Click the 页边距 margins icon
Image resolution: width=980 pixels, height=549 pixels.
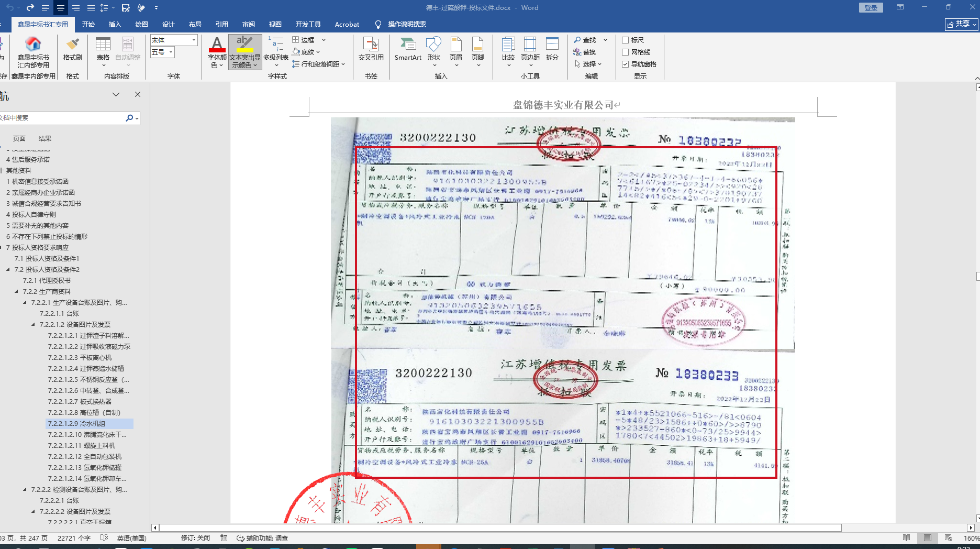[x=530, y=49]
